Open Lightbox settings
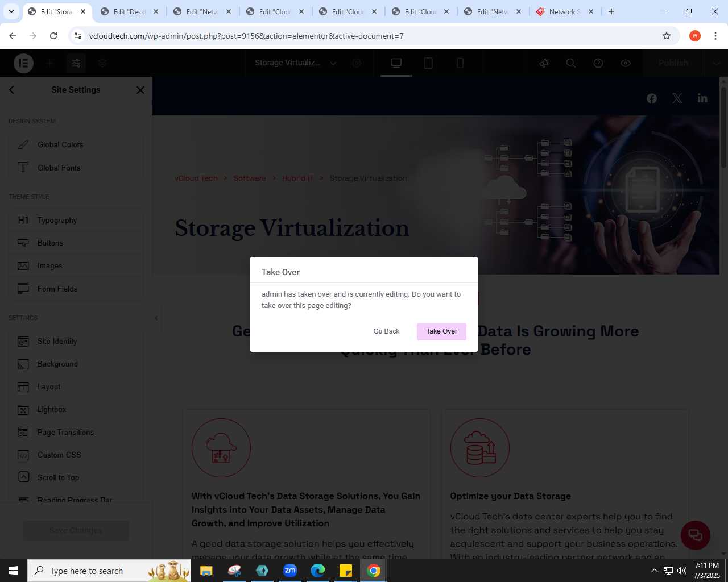The width and height of the screenshot is (728, 582). pos(76,410)
